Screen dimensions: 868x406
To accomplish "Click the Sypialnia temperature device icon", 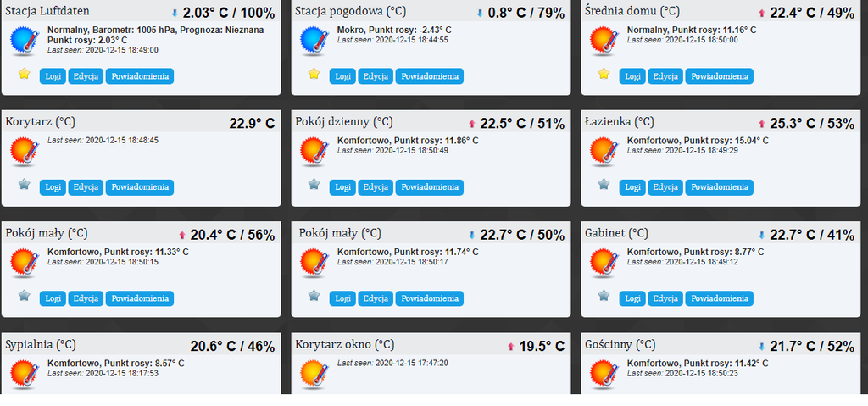I will (25, 374).
